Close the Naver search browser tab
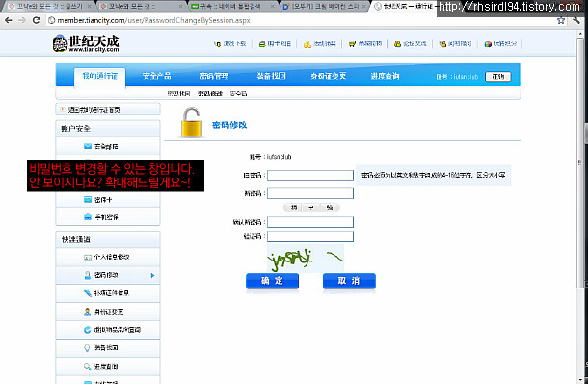 point(273,7)
